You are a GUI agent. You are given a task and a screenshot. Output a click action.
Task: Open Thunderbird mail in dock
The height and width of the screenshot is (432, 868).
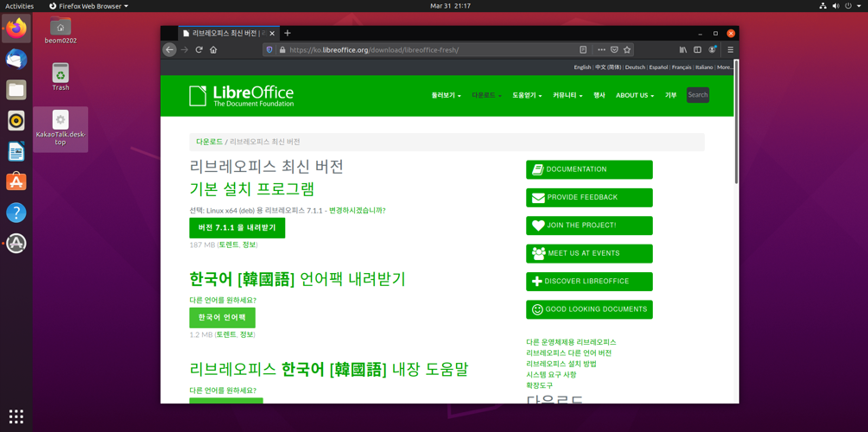[16, 59]
